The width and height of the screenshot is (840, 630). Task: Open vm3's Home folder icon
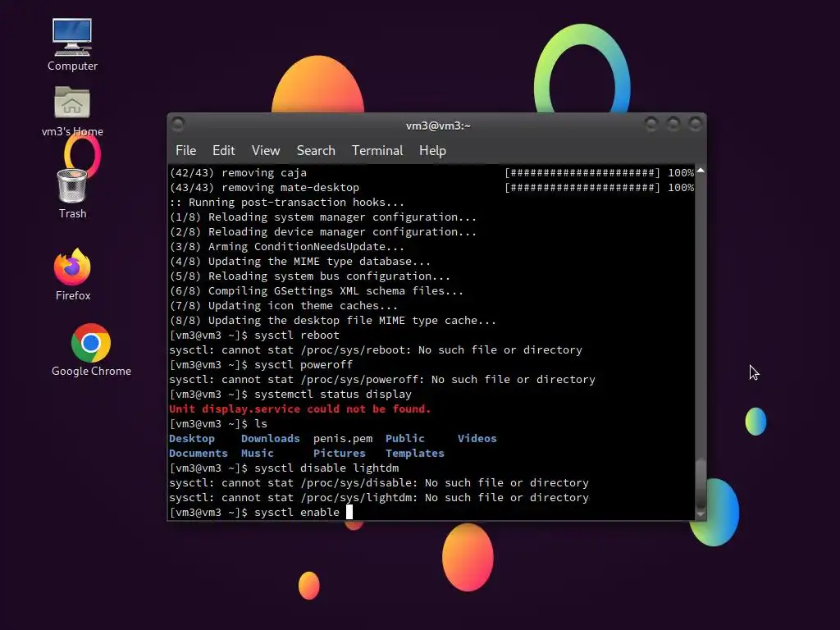pos(72,112)
